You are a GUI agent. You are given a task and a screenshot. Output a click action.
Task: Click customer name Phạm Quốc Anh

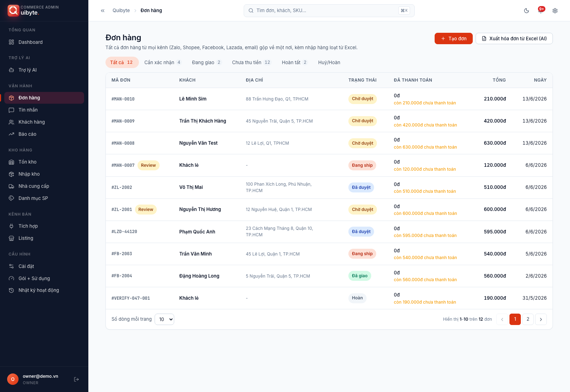(x=197, y=232)
